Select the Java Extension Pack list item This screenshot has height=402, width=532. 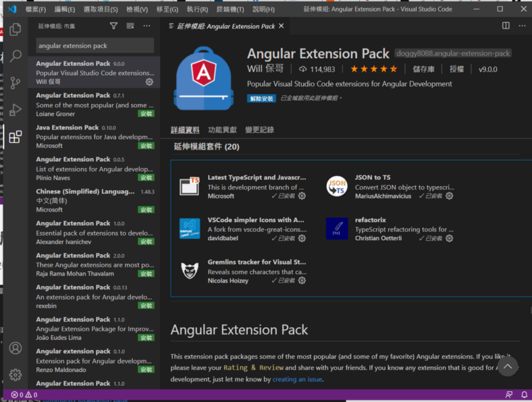pos(94,136)
